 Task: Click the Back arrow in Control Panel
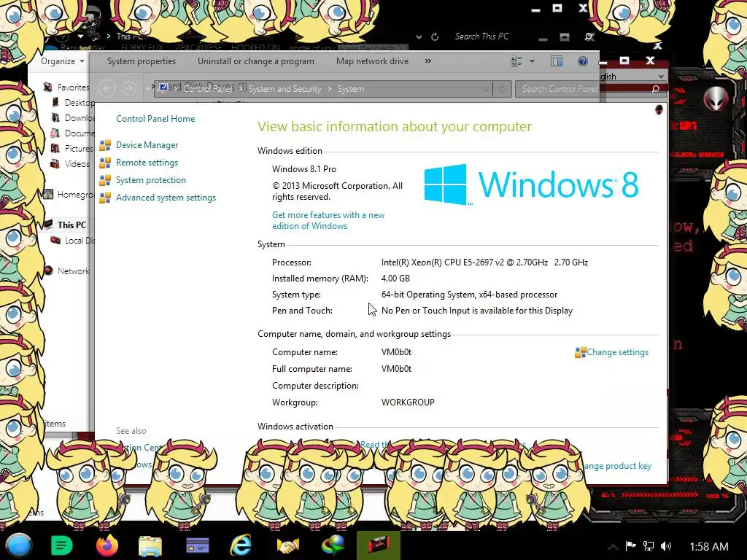(x=107, y=88)
